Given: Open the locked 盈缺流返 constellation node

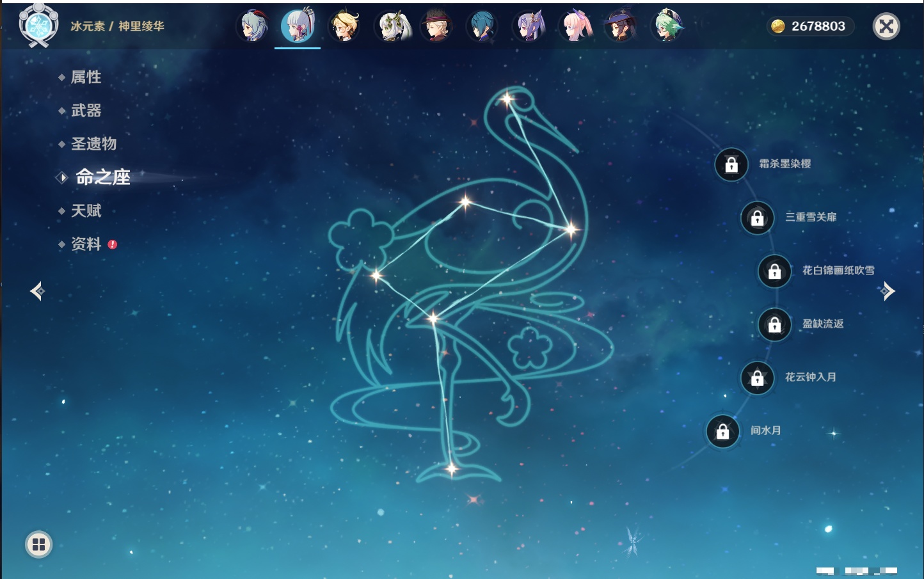Looking at the screenshot, I should 775,324.
